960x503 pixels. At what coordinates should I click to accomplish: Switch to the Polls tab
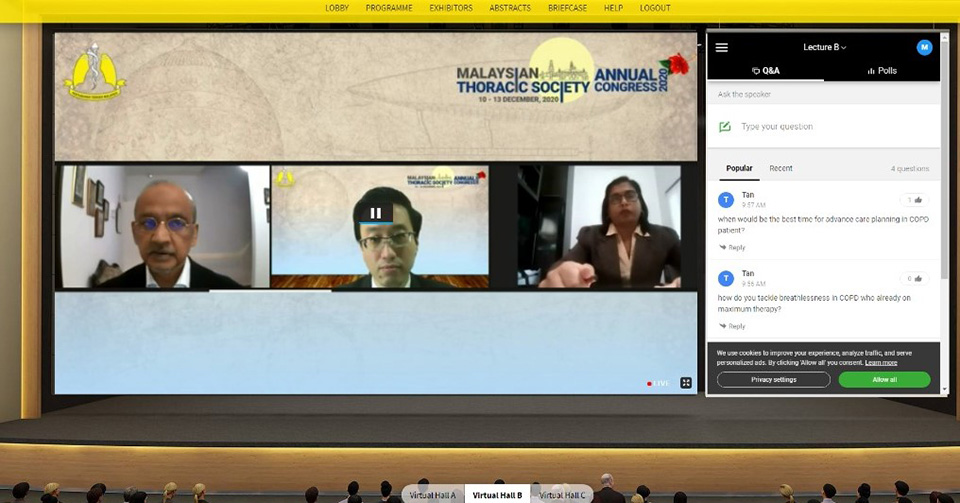click(882, 71)
